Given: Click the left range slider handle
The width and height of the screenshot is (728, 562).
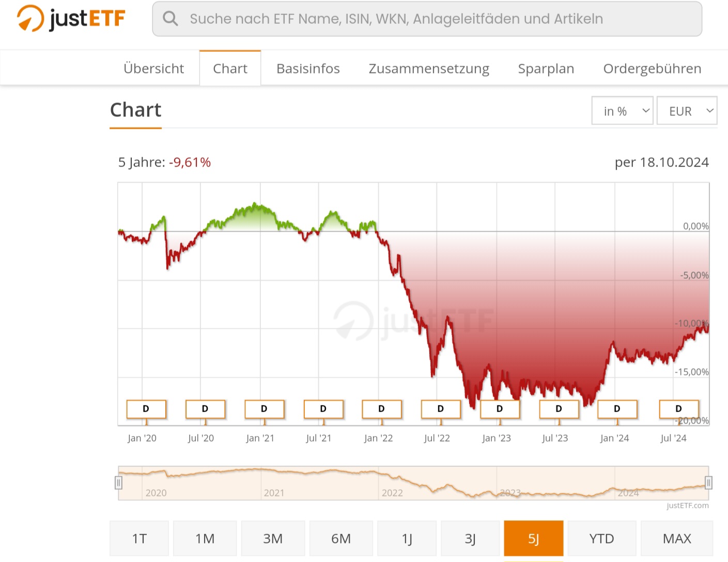Looking at the screenshot, I should click(118, 483).
